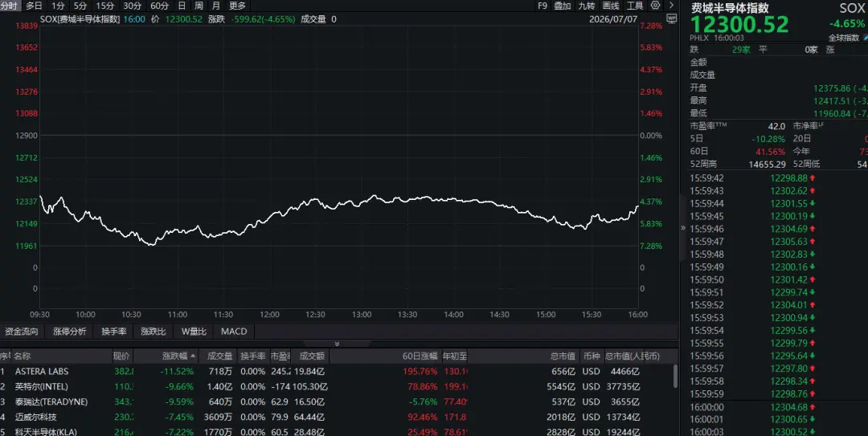Open F9 deep data button

[x=542, y=6]
